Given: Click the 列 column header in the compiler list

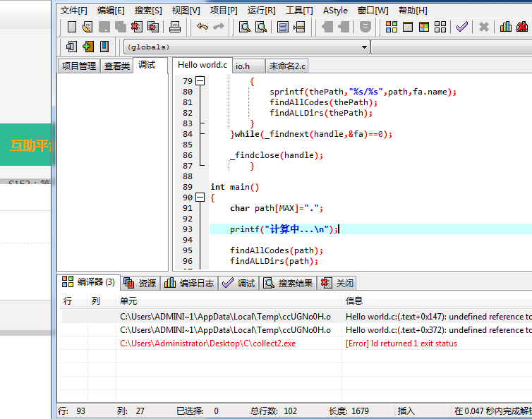Looking at the screenshot, I should 102,300.
